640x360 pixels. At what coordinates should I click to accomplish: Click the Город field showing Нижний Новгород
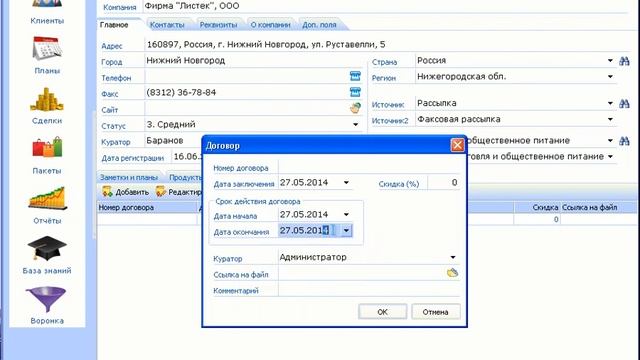tap(253, 61)
